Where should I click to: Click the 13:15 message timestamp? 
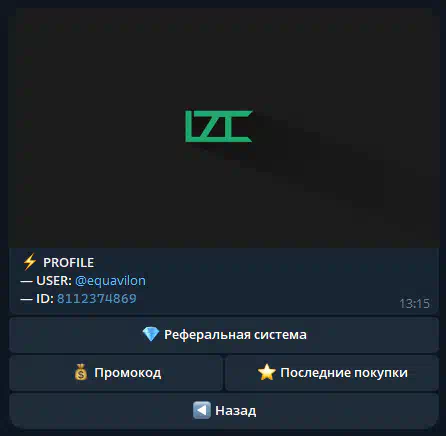414,304
